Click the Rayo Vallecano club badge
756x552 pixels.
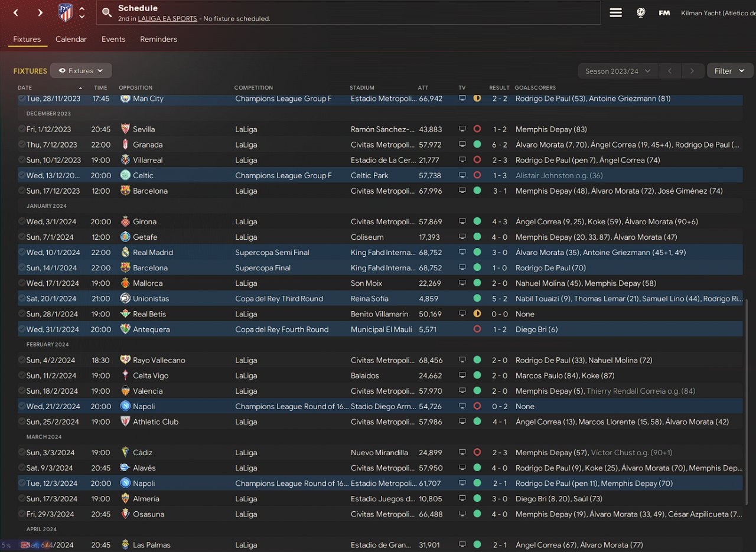pos(125,360)
